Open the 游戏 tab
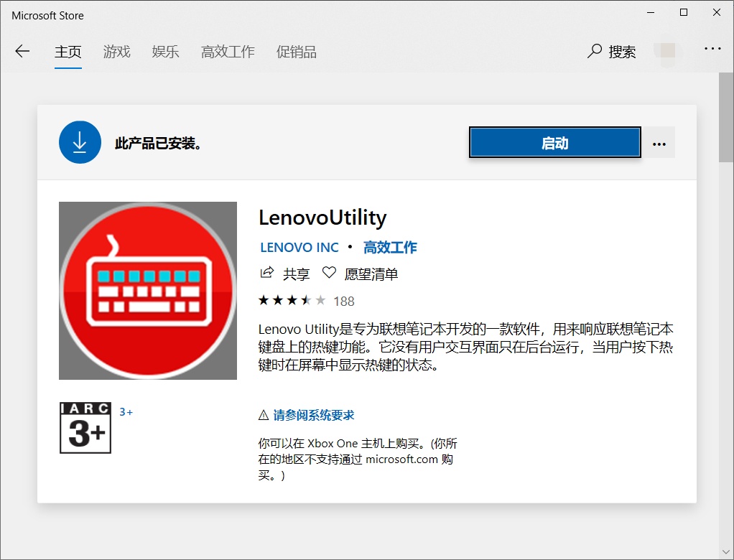 coord(116,52)
